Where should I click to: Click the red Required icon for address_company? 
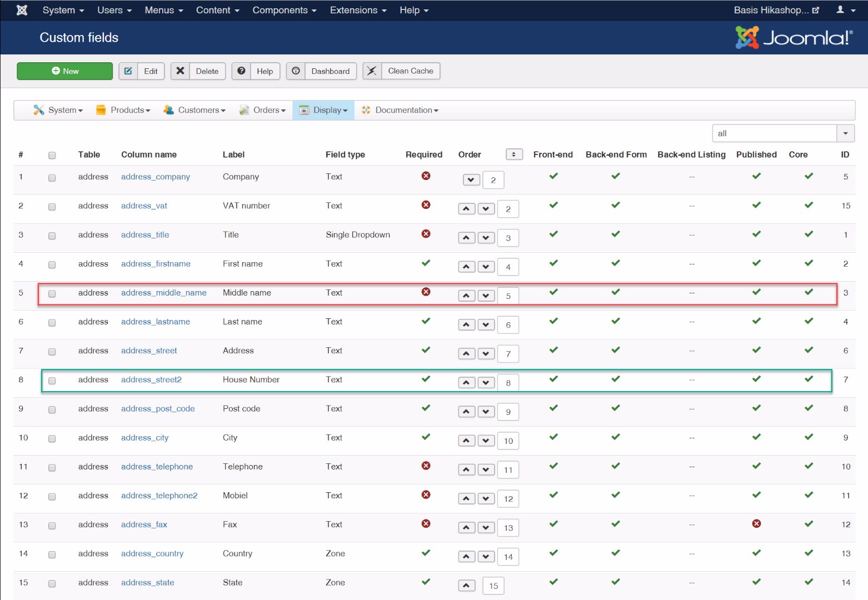426,176
